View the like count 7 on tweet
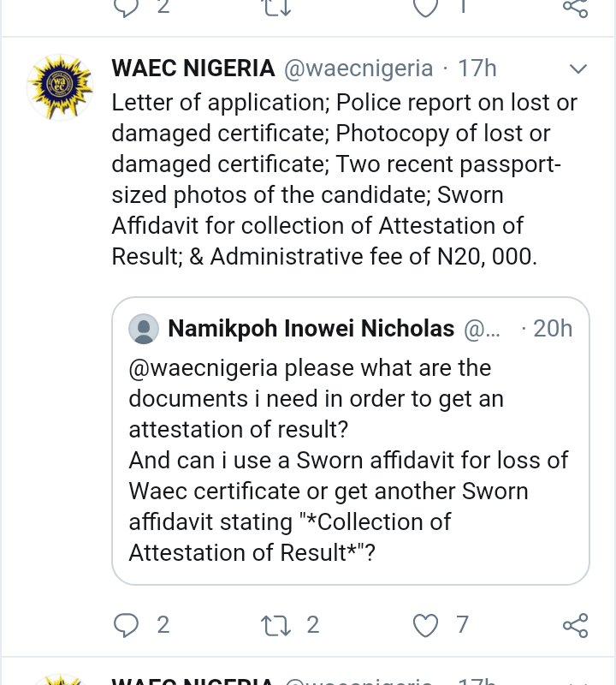This screenshot has width=616, height=685. click(x=462, y=625)
